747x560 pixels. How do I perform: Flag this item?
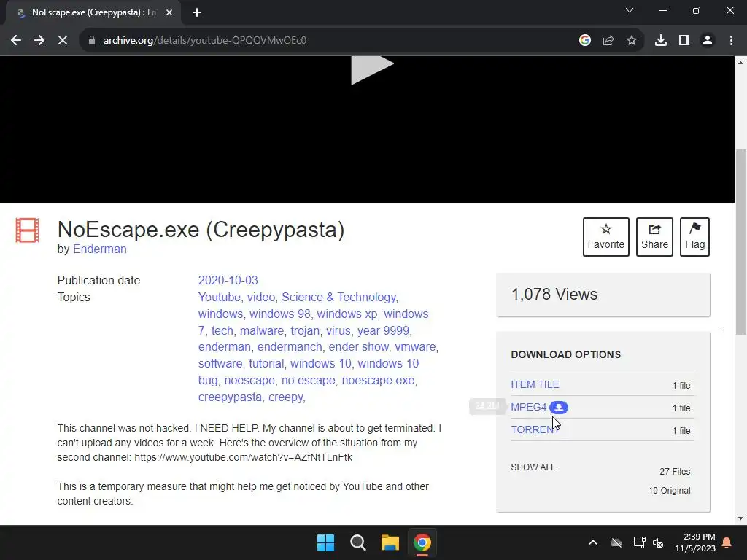point(694,237)
